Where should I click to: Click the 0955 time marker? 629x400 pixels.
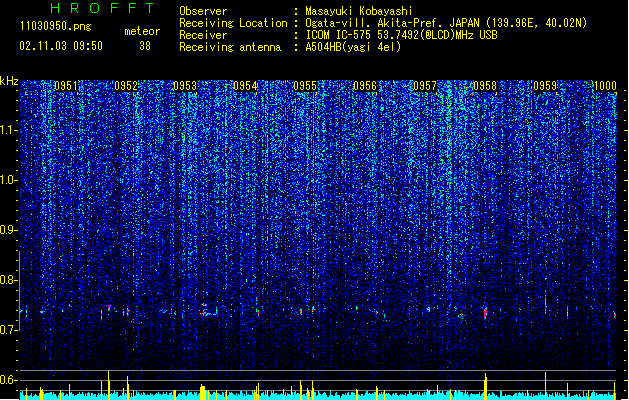pos(305,86)
